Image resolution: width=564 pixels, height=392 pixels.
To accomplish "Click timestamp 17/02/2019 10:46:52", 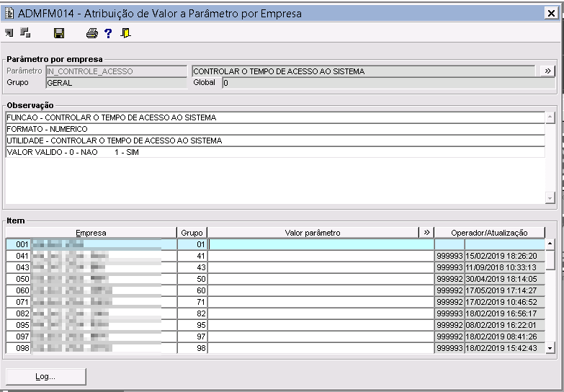I will (505, 302).
